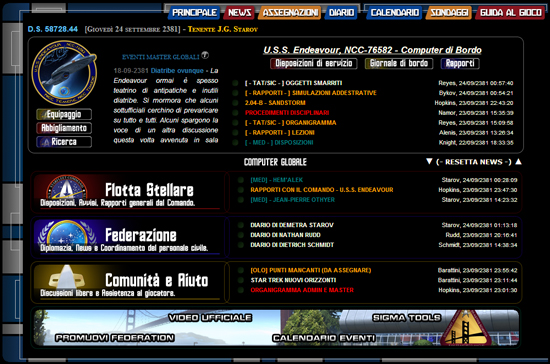Open STAR TREK NUOVI ORIZZONTI thread
Image resolution: width=550 pixels, height=364 pixels.
[x=293, y=280]
